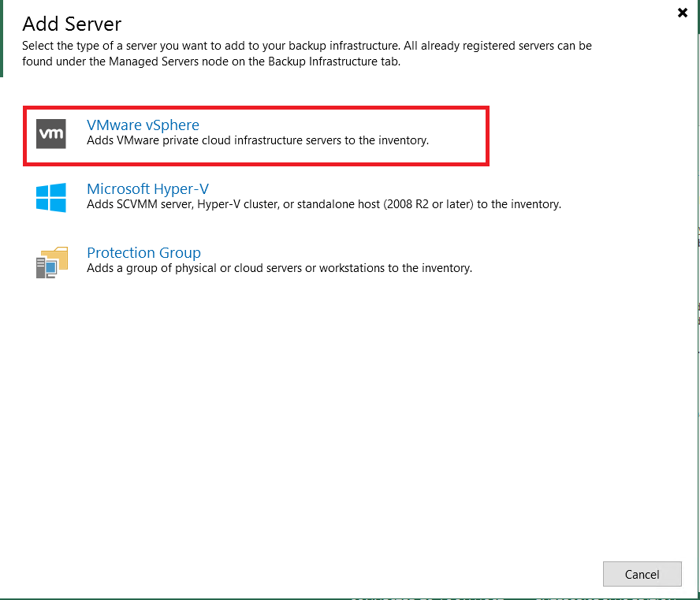Click the Protection Group computers icon
Viewport: 700px width, 600px height.
(x=52, y=262)
